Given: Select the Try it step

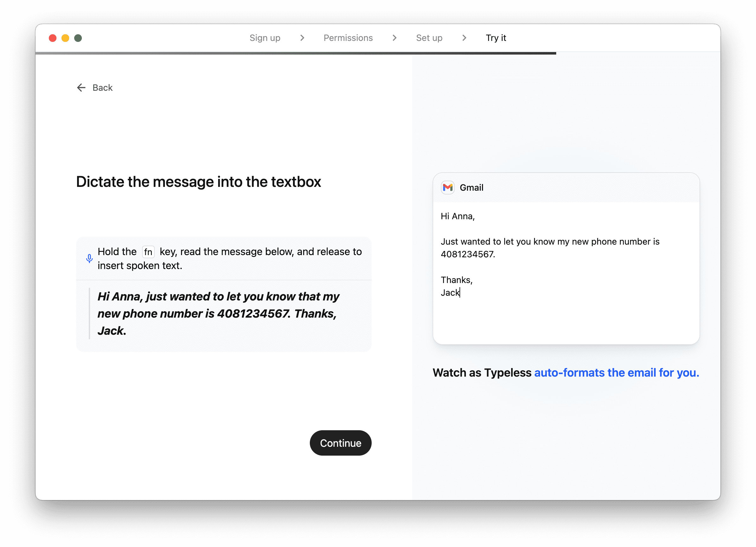Looking at the screenshot, I should [496, 38].
